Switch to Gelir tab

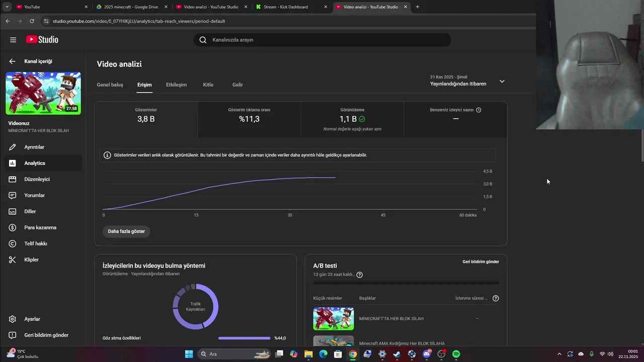[x=237, y=85]
